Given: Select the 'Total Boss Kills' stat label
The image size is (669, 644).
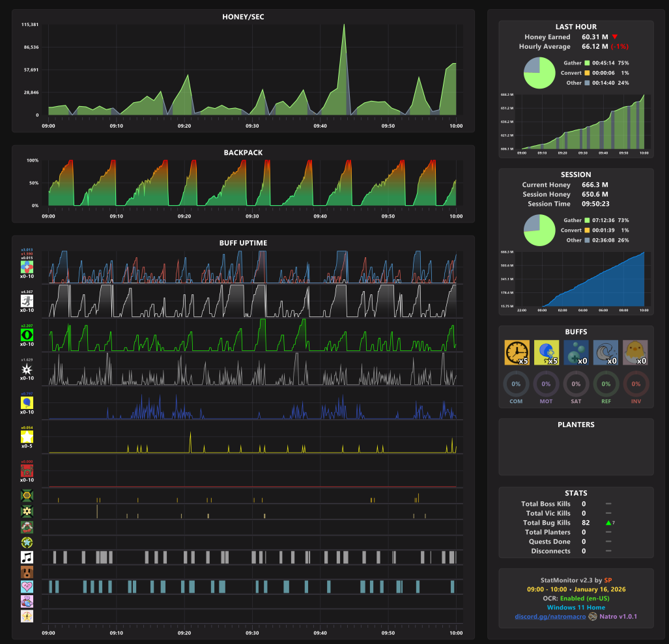Looking at the screenshot, I should pyautogui.click(x=546, y=504).
